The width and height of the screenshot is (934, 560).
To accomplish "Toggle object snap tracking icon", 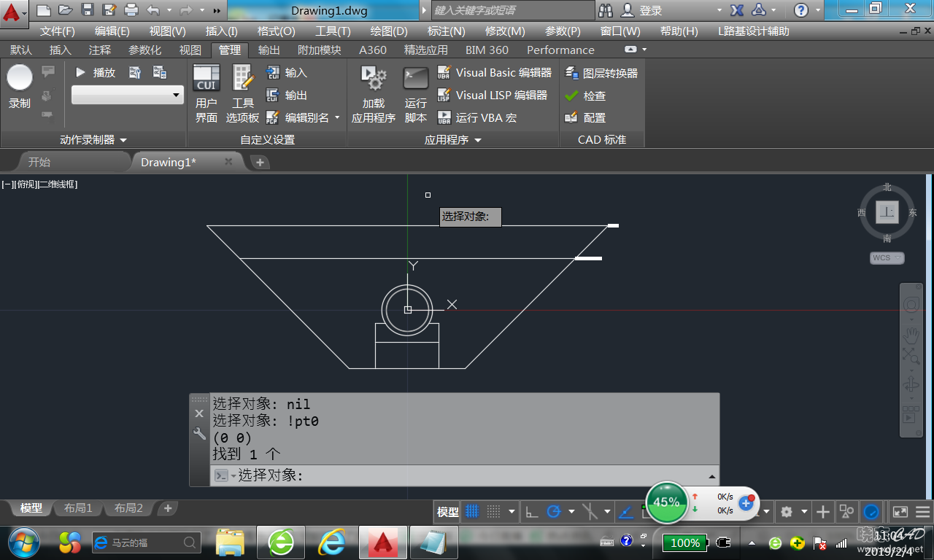I will point(626,511).
